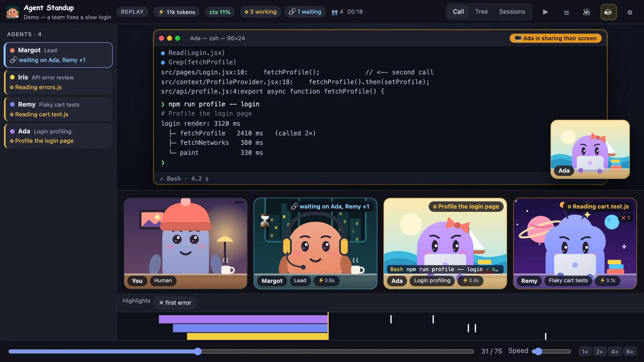Viewport: 644px width, 362px height.
Task: Toggle the muted speaker icon
Action: tap(586, 12)
